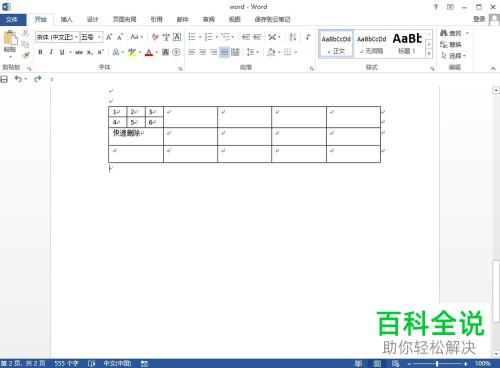Click the Save icon in quick access
The image size is (500, 368).
click(4, 79)
